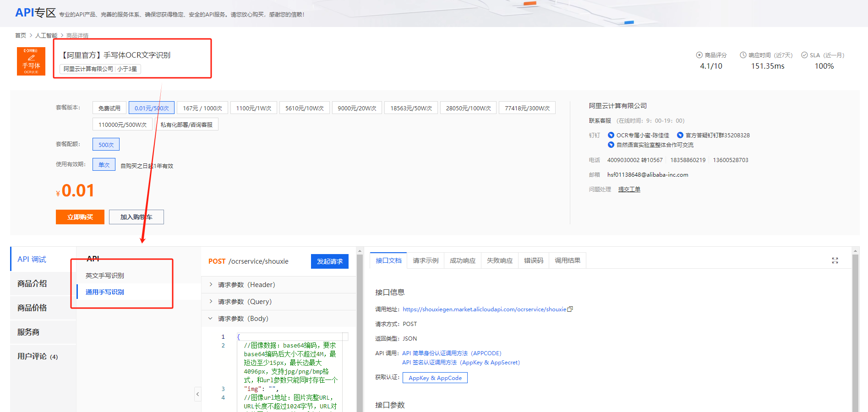This screenshot has height=412, width=868.
Task: Click the 发起请求 button
Action: (330, 261)
